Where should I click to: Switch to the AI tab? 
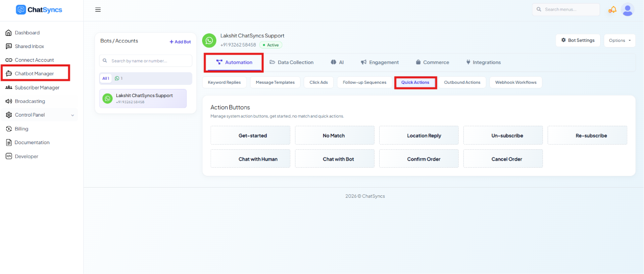coord(337,62)
